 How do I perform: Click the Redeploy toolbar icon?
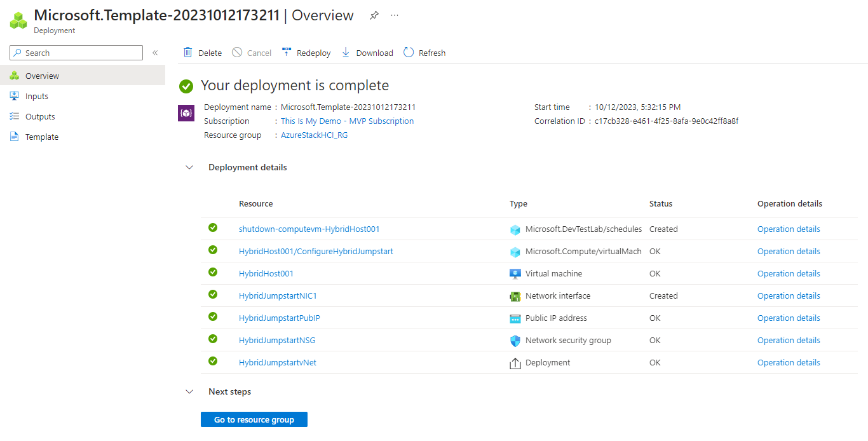click(x=287, y=53)
